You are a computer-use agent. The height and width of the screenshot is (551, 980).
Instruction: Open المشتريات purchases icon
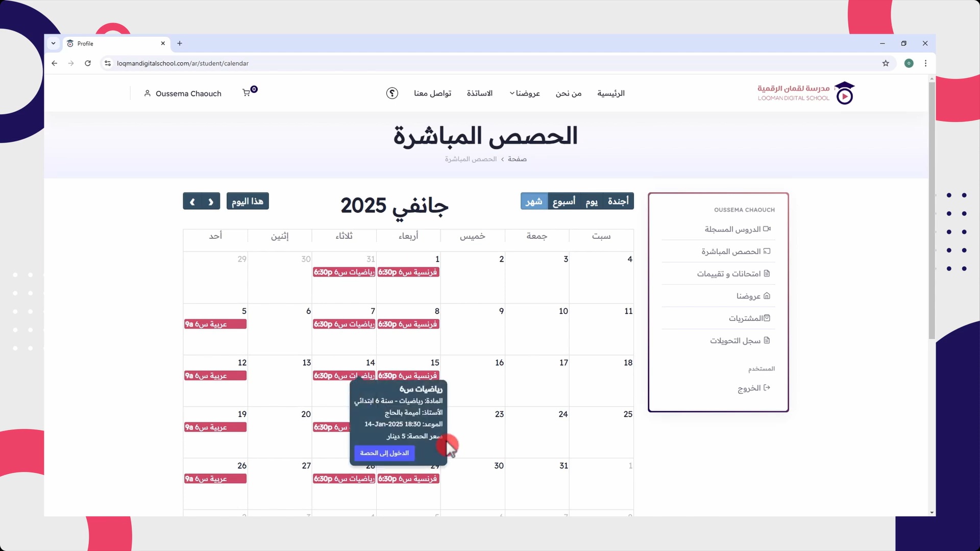coord(768,317)
